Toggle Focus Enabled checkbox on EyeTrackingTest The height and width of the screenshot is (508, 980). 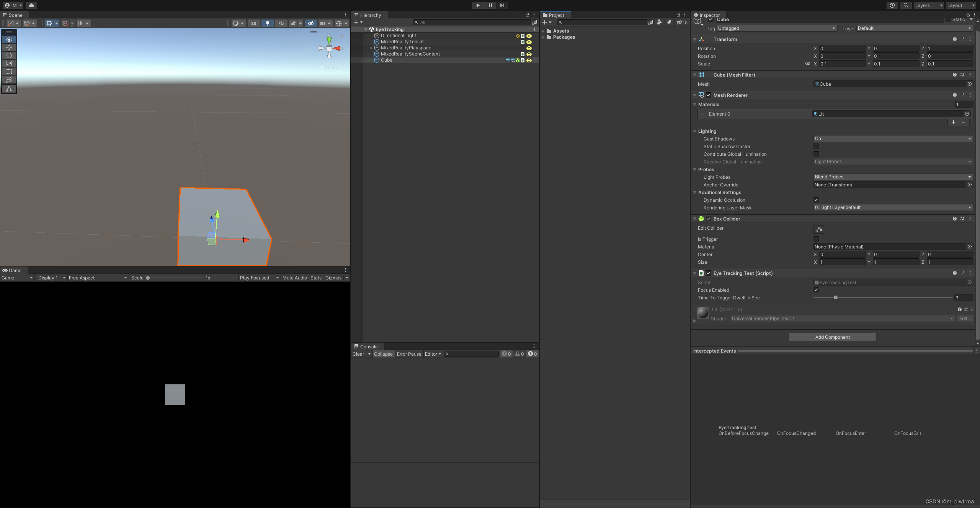[x=815, y=290]
